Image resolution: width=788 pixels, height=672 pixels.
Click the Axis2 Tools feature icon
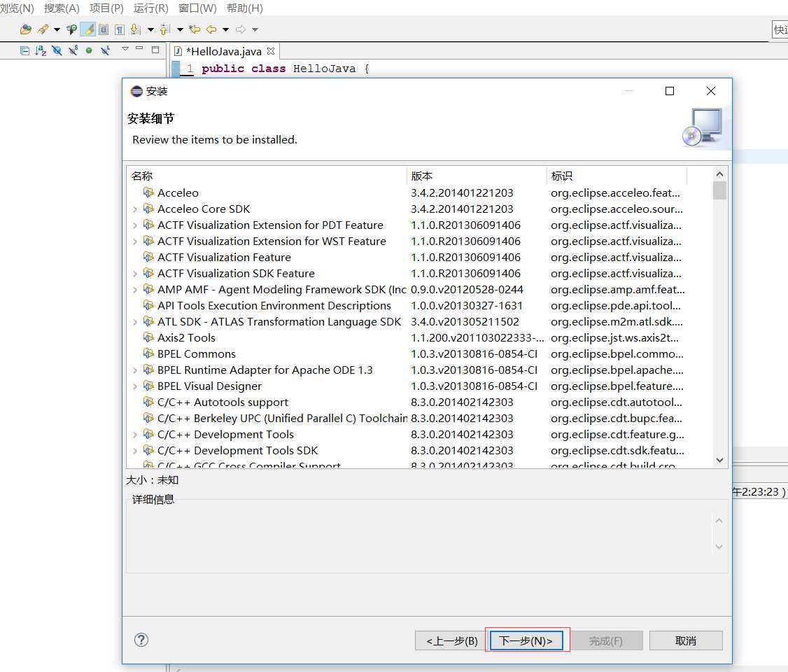click(x=148, y=337)
